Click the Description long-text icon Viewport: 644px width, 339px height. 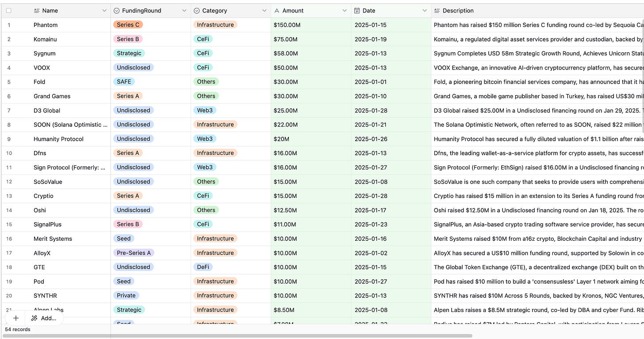pos(437,11)
